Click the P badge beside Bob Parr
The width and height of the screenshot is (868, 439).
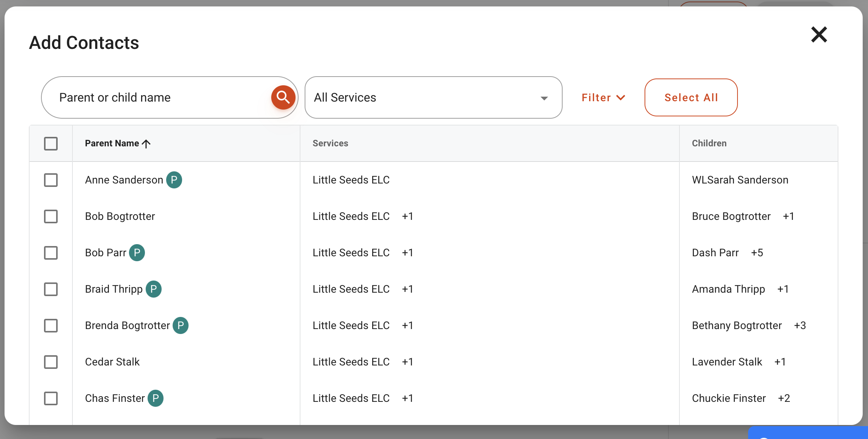[137, 252]
